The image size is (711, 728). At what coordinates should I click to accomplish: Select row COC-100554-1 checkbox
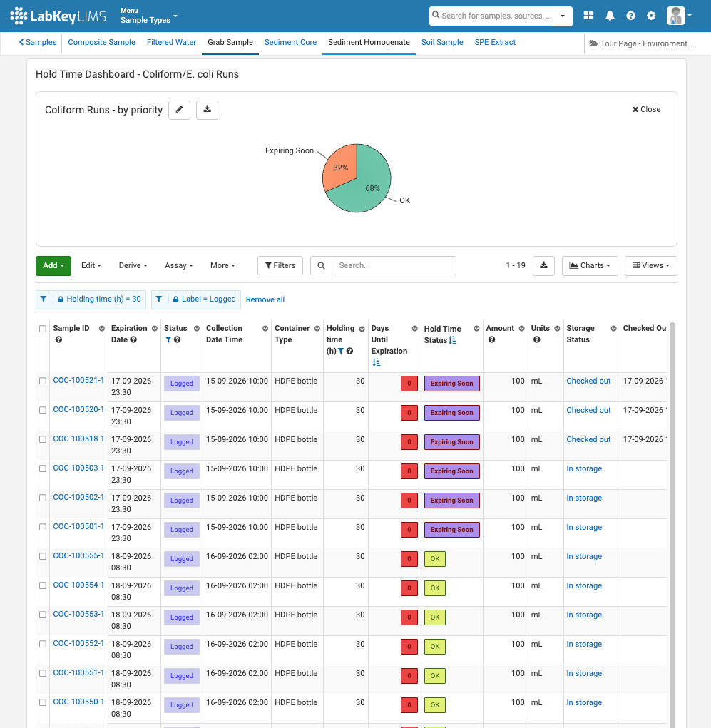click(43, 585)
